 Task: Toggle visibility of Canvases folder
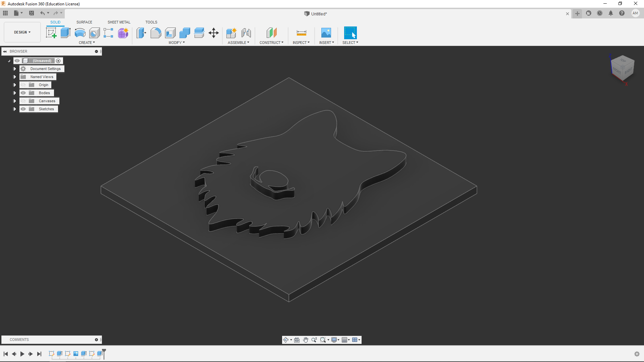coord(23,101)
